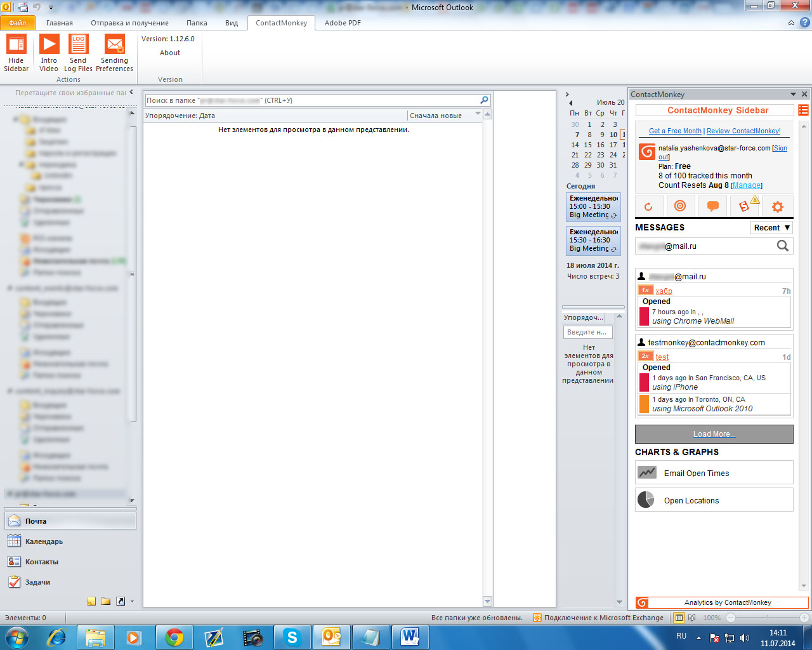This screenshot has width=812, height=650.
Task: Open the Recent dropdown in Messages
Action: (x=772, y=228)
